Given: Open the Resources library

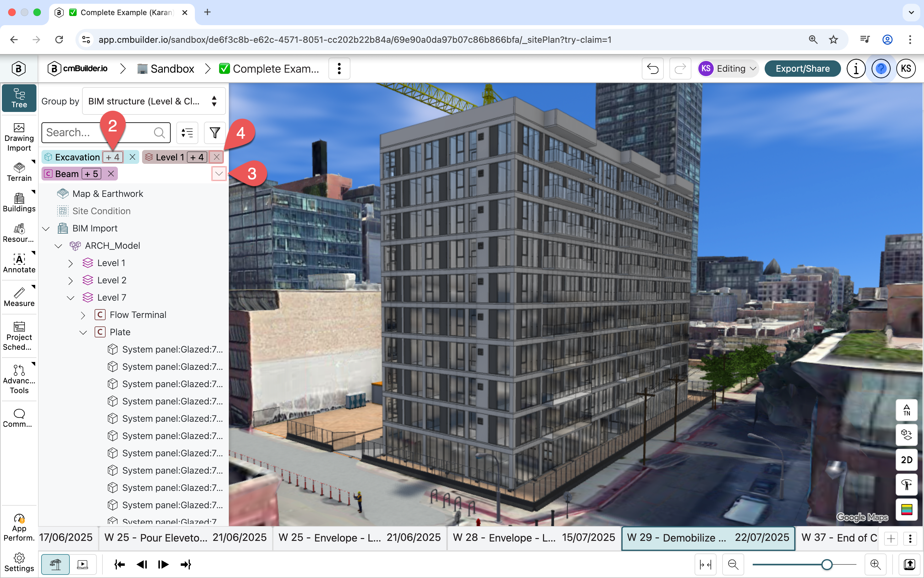Looking at the screenshot, I should tap(19, 233).
